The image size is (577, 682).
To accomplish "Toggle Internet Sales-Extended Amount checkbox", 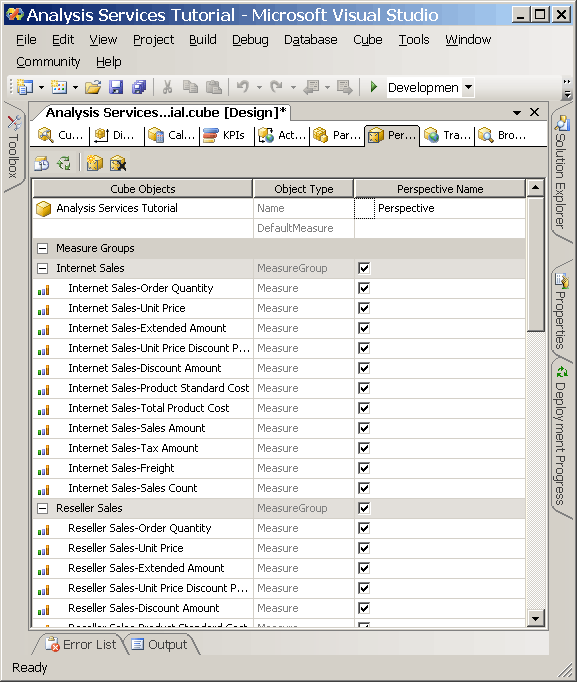I will coord(364,328).
